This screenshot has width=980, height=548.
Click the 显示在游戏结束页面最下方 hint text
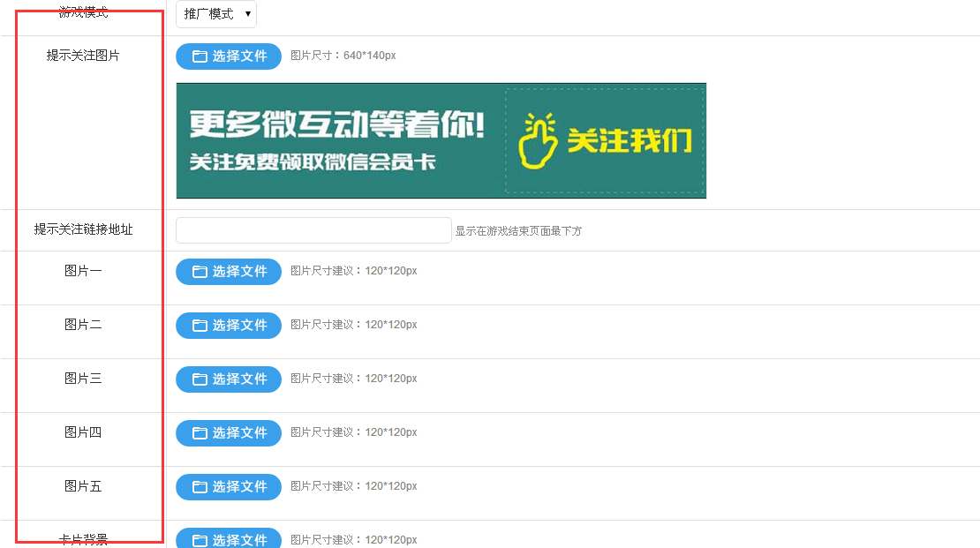[x=518, y=231]
